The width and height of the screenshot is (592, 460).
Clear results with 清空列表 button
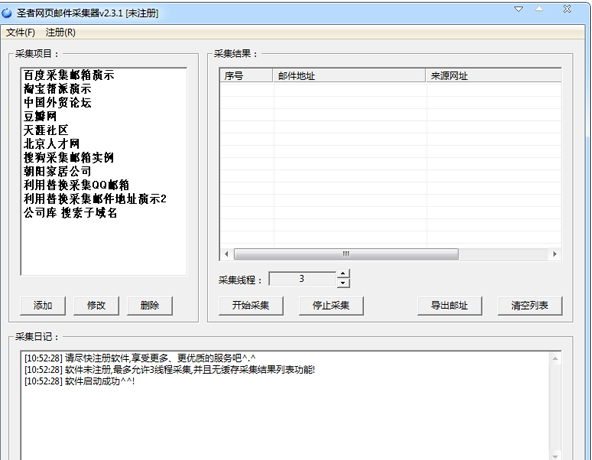(530, 305)
